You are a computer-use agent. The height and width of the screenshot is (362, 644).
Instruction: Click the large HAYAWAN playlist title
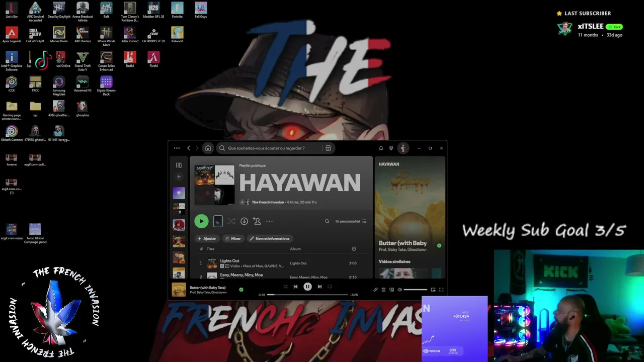[x=300, y=183]
